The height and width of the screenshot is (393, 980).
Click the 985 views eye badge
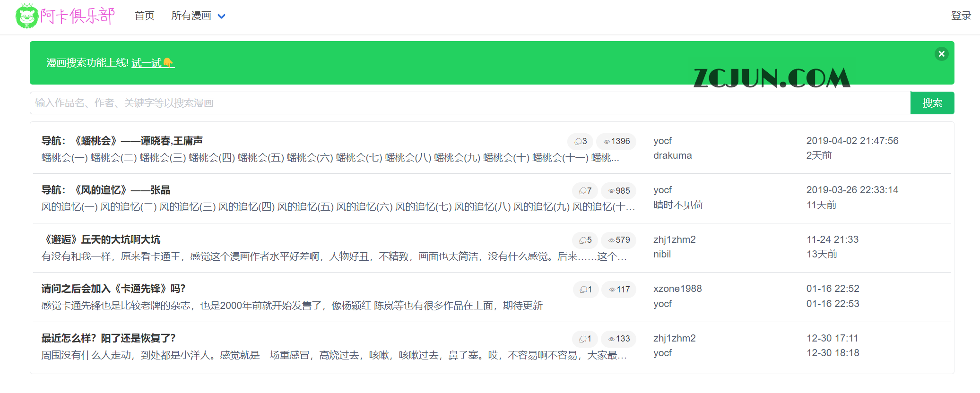tap(619, 191)
